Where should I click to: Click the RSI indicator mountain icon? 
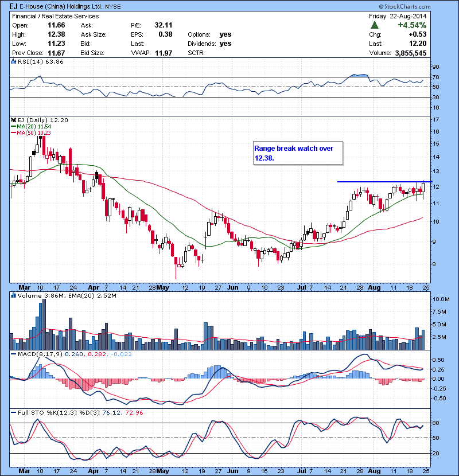pyautogui.click(x=13, y=61)
